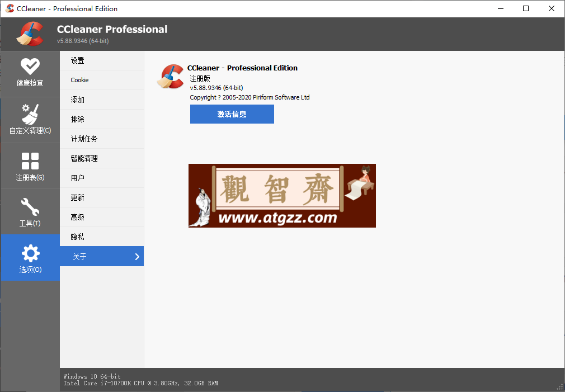
Task: Click the resize grip at window corner
Action: (560, 388)
